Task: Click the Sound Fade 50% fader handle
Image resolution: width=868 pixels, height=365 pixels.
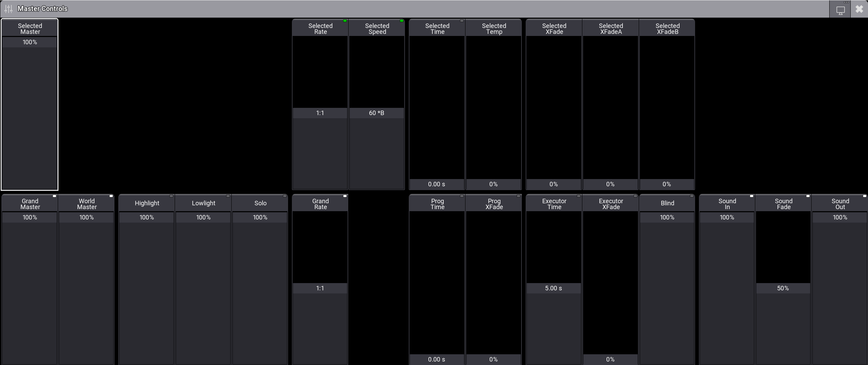Action: [783, 288]
